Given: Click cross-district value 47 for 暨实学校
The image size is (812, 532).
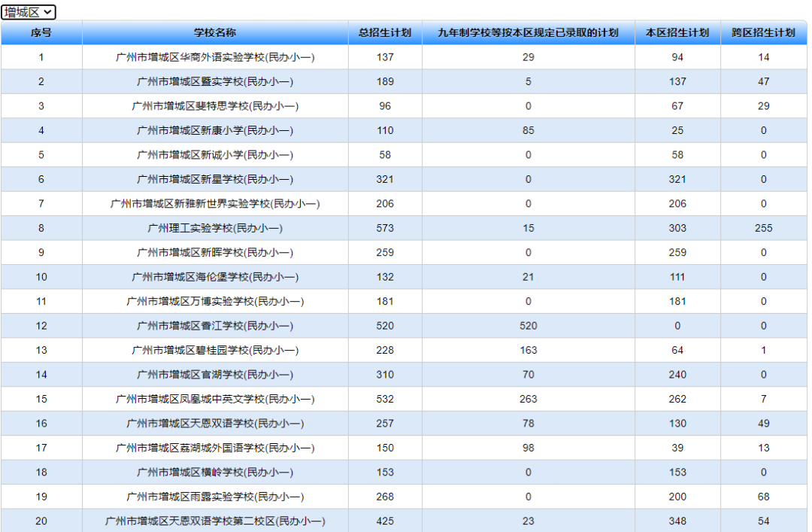Looking at the screenshot, I should click(763, 82).
